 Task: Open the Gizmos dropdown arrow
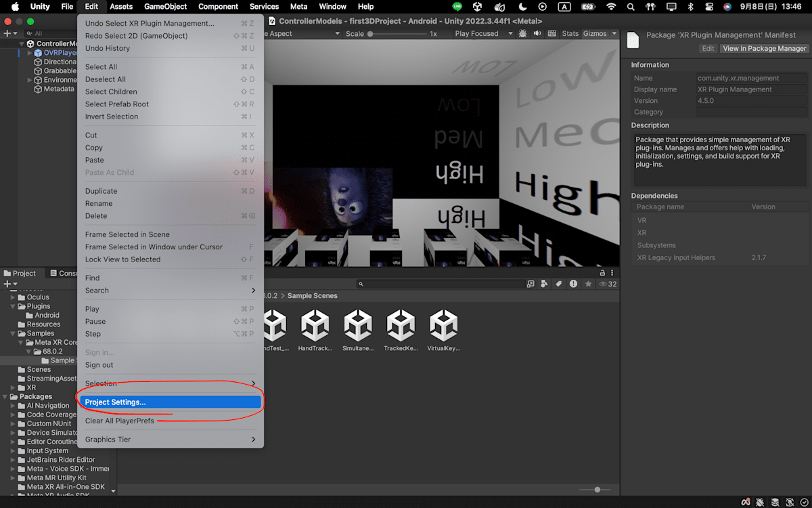pyautogui.click(x=614, y=34)
